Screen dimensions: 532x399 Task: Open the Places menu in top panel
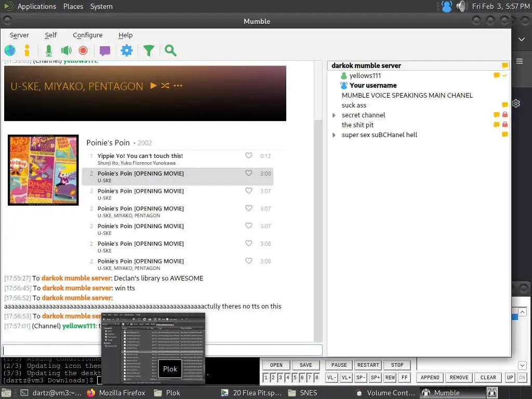[x=73, y=6]
